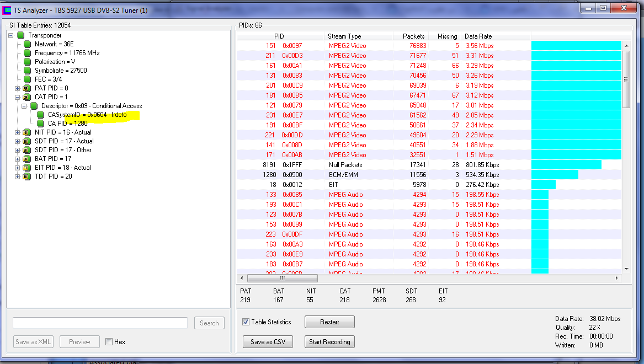Click the Save as CSV button
The height and width of the screenshot is (364, 644).
pyautogui.click(x=268, y=342)
